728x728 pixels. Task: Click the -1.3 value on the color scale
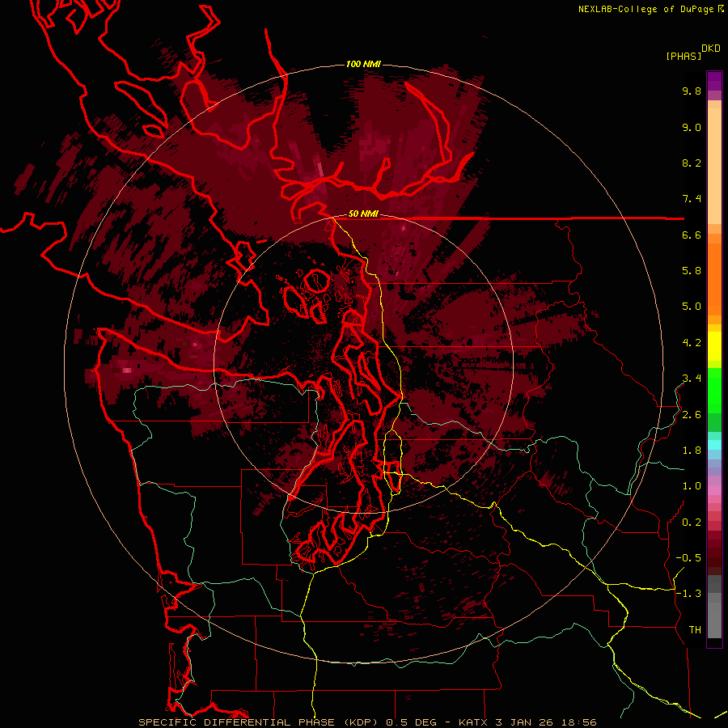click(688, 594)
